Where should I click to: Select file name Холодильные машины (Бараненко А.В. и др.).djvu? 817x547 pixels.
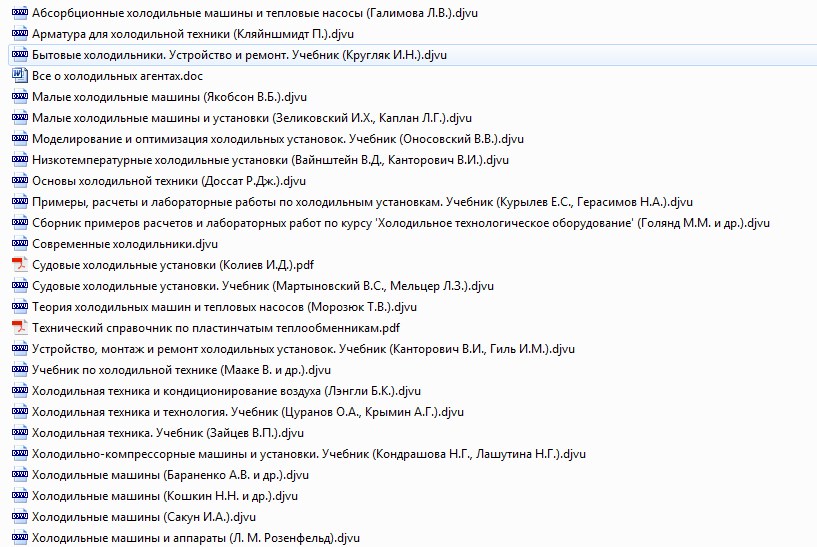click(170, 475)
